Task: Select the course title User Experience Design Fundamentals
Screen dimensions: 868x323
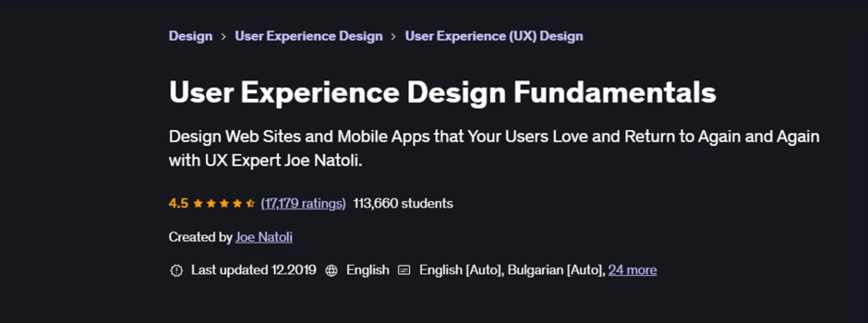Action: (443, 92)
